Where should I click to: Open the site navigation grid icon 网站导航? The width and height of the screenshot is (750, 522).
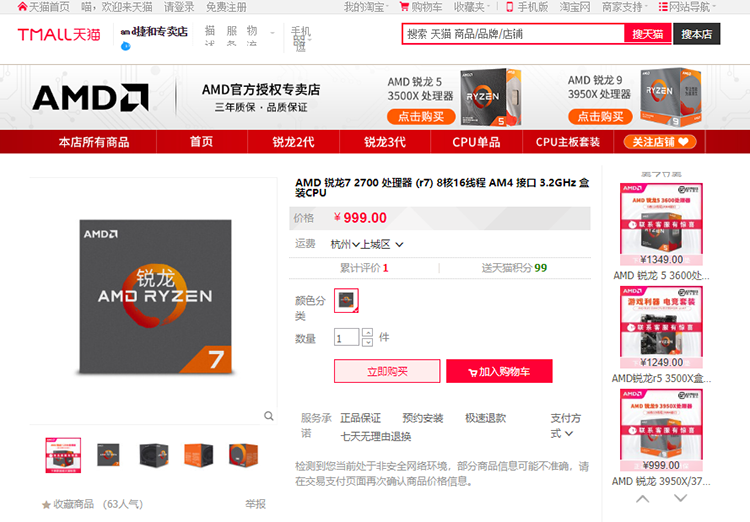(x=663, y=7)
